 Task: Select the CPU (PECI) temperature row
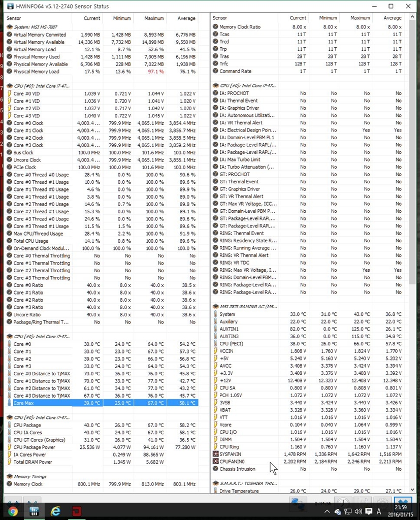click(x=309, y=344)
